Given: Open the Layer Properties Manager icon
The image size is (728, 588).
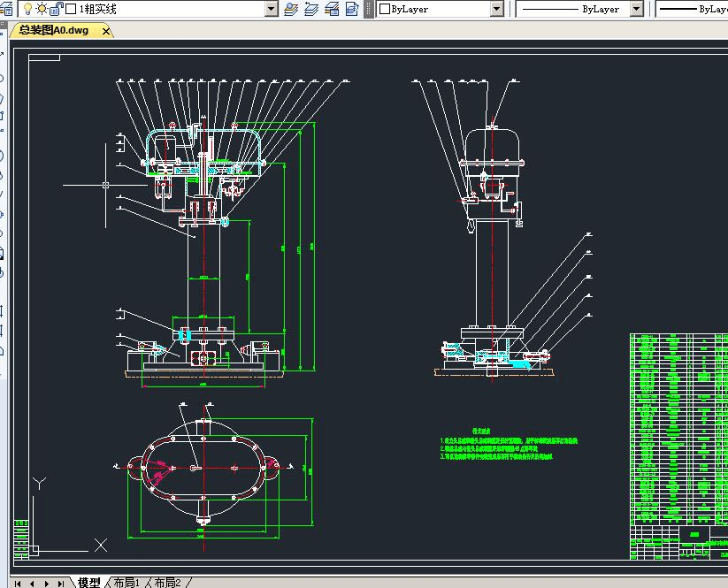Looking at the screenshot, I should pos(8,9).
